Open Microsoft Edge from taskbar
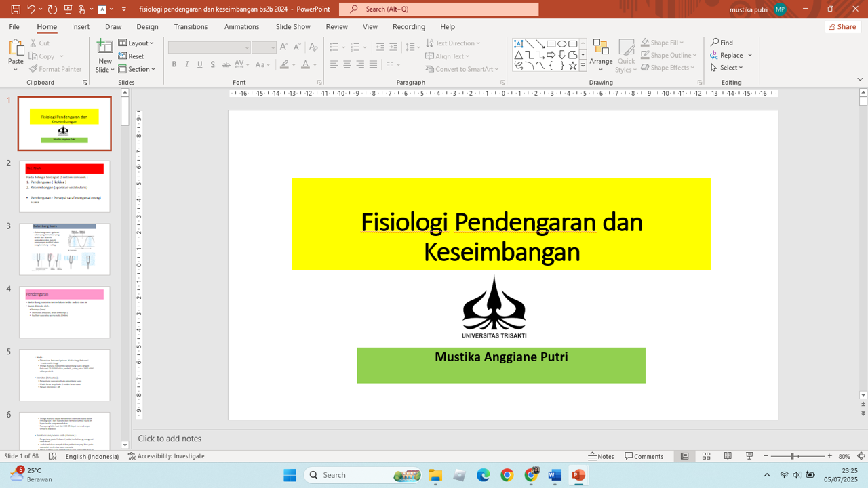868x488 pixels. [483, 475]
